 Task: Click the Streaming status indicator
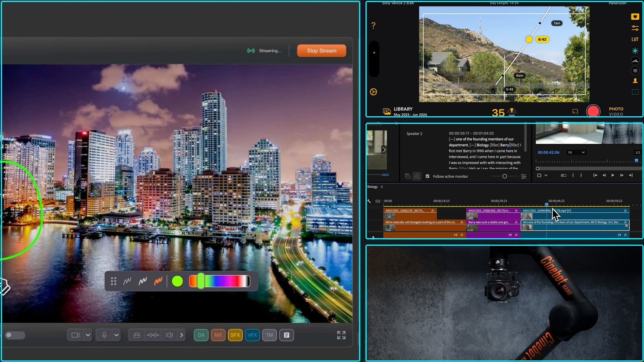[x=264, y=51]
